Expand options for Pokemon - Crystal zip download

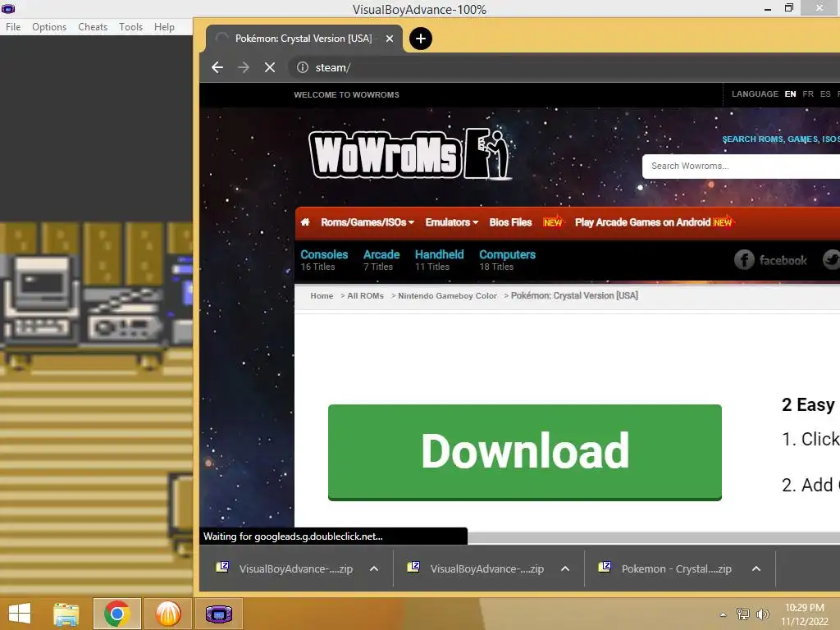point(756,569)
